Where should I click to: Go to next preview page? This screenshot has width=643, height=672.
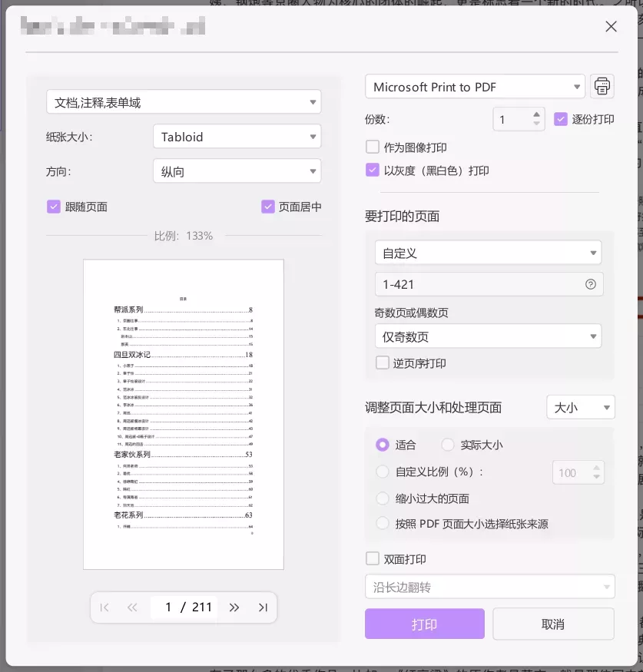coord(234,607)
